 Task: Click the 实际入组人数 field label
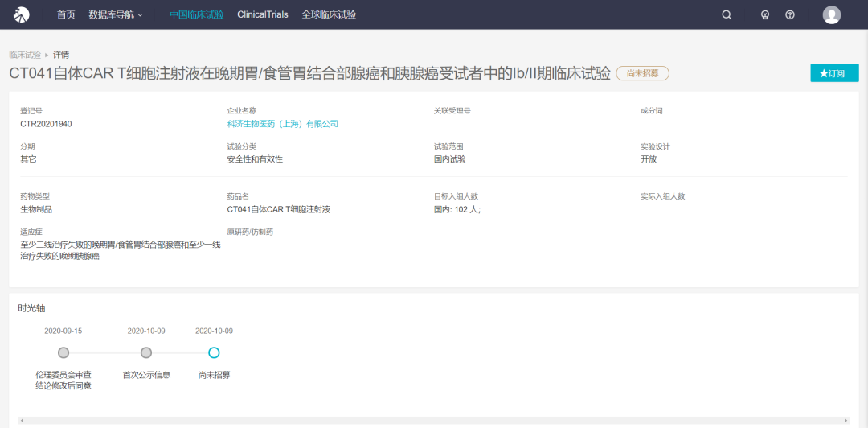(662, 195)
